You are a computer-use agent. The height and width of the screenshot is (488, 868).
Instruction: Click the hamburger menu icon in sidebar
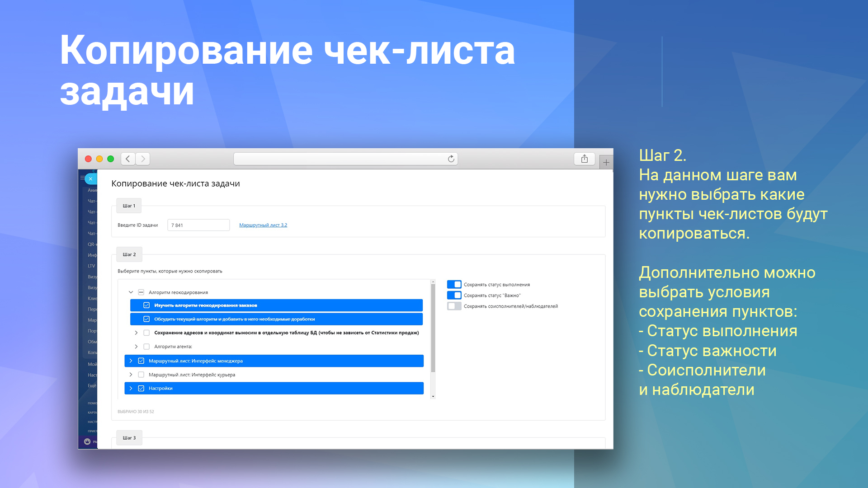pos(82,178)
